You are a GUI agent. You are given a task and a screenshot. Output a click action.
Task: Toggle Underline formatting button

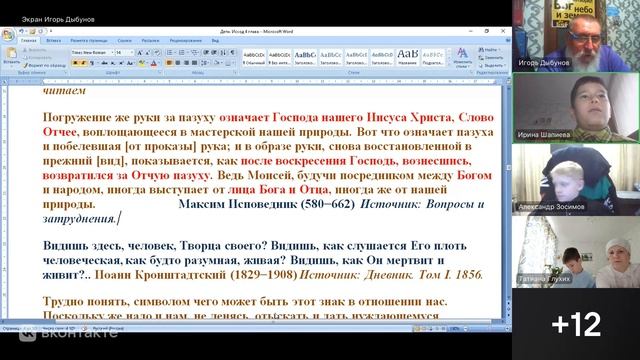(x=91, y=63)
